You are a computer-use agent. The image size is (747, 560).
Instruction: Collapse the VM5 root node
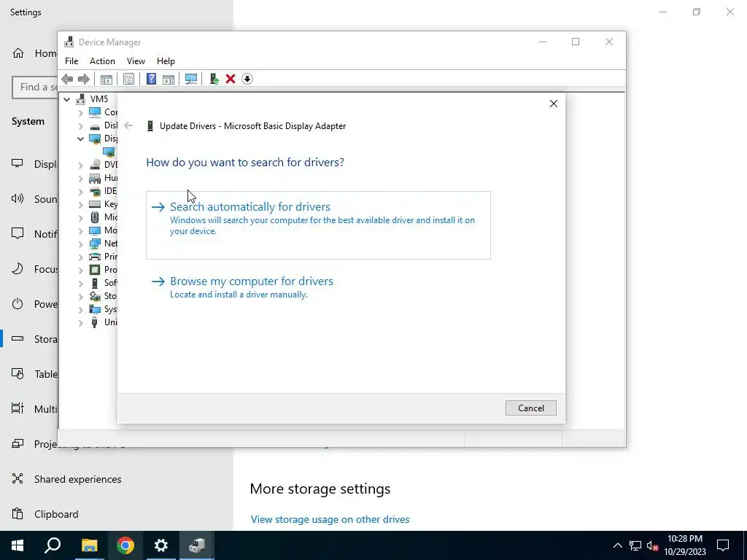click(x=67, y=99)
